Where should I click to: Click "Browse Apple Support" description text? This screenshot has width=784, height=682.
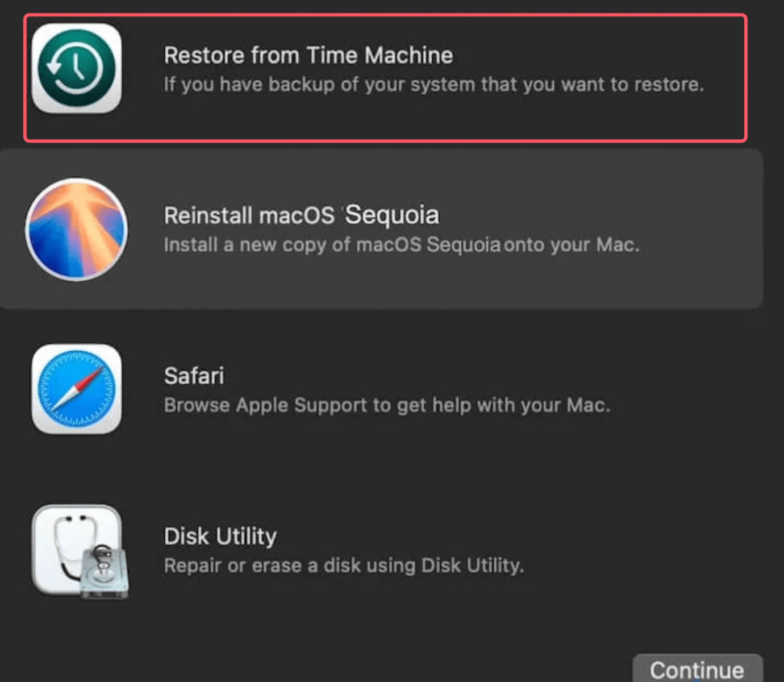387,405
